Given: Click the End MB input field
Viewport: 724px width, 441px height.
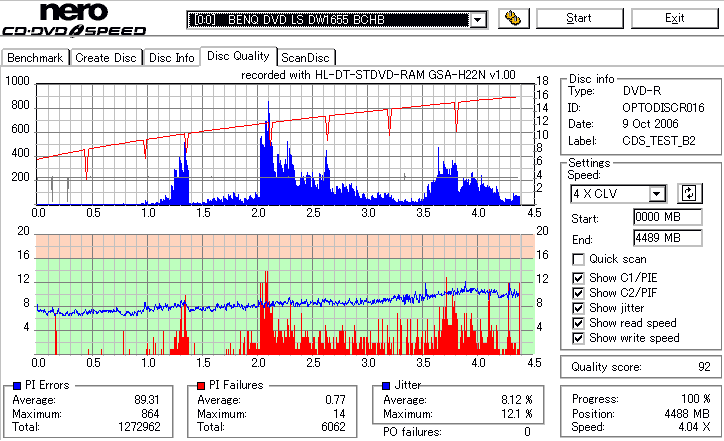Looking at the screenshot, I should [668, 238].
